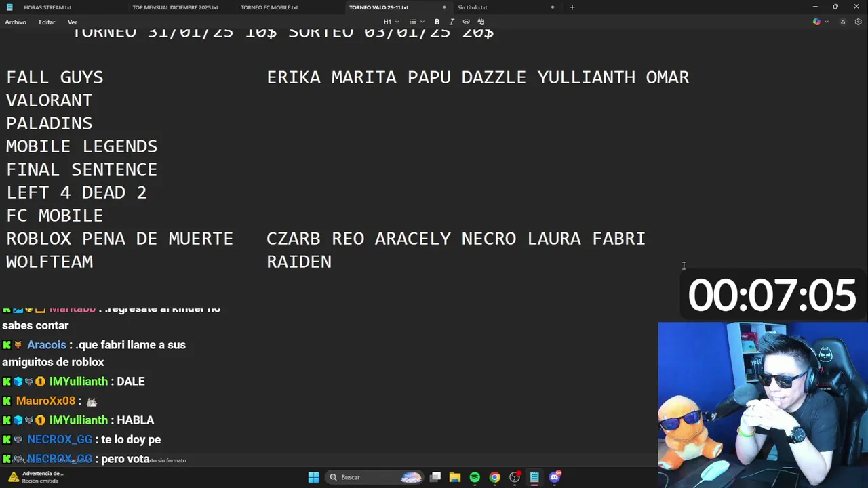Open the Archivo menu

16,22
